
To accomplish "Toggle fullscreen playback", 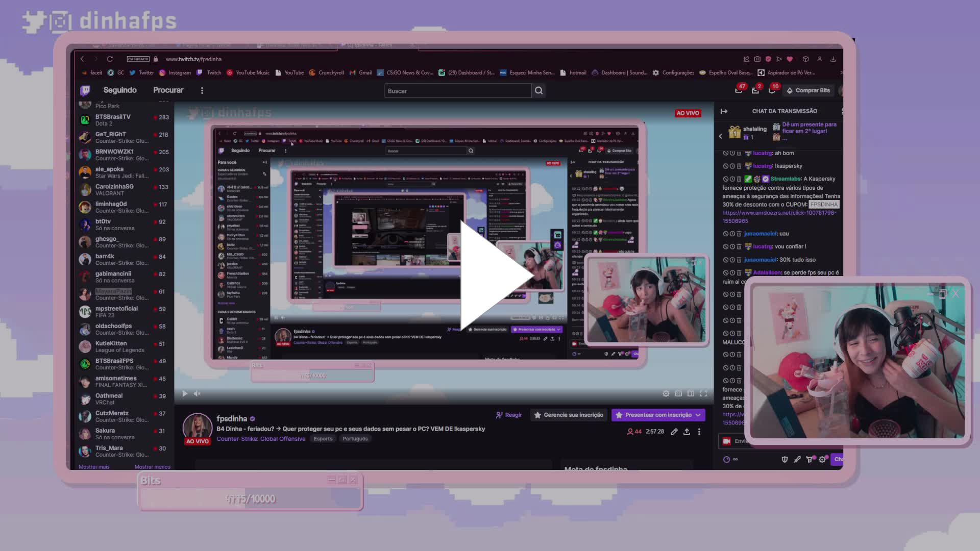I will (x=703, y=393).
